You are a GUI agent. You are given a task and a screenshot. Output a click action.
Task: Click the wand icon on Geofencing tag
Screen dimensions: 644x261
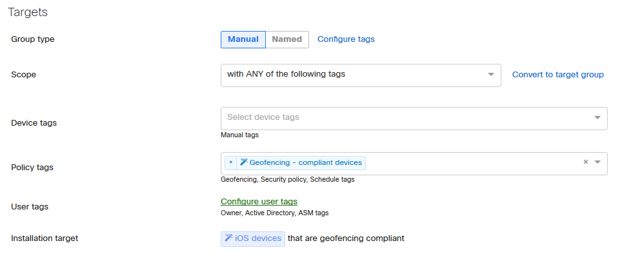(244, 162)
